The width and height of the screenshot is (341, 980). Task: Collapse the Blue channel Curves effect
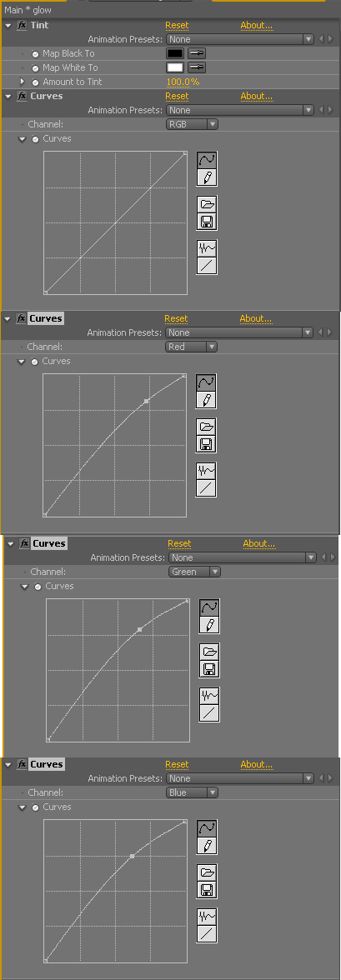8,764
